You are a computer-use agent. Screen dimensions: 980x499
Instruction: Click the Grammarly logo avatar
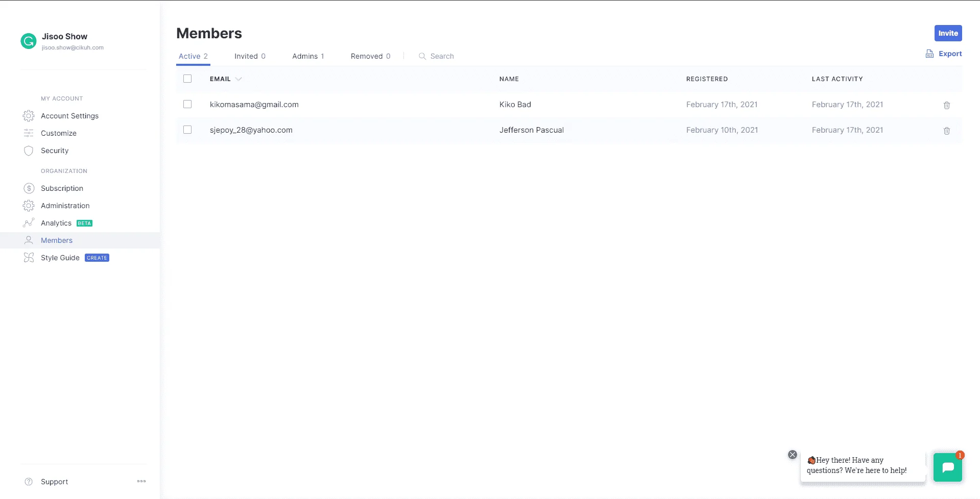28,41
